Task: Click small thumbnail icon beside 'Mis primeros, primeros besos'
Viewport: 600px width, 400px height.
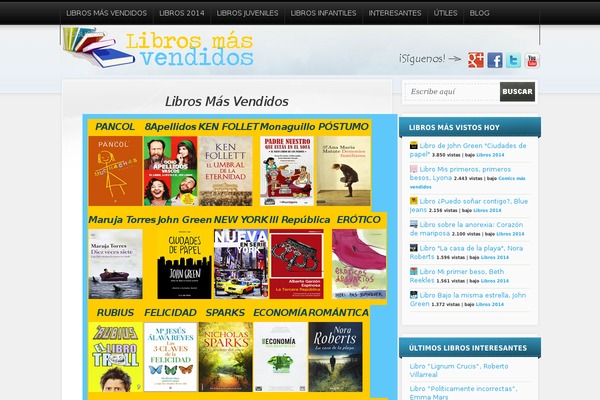Action: click(x=414, y=169)
